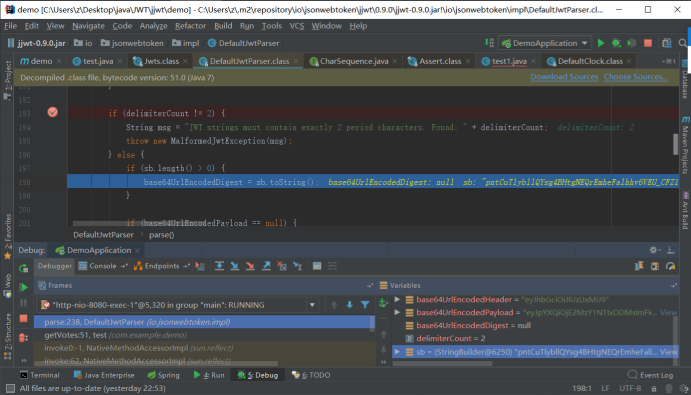The height and width of the screenshot is (395, 691).
Task: Click Show Execution Point icon
Action: (x=201, y=266)
